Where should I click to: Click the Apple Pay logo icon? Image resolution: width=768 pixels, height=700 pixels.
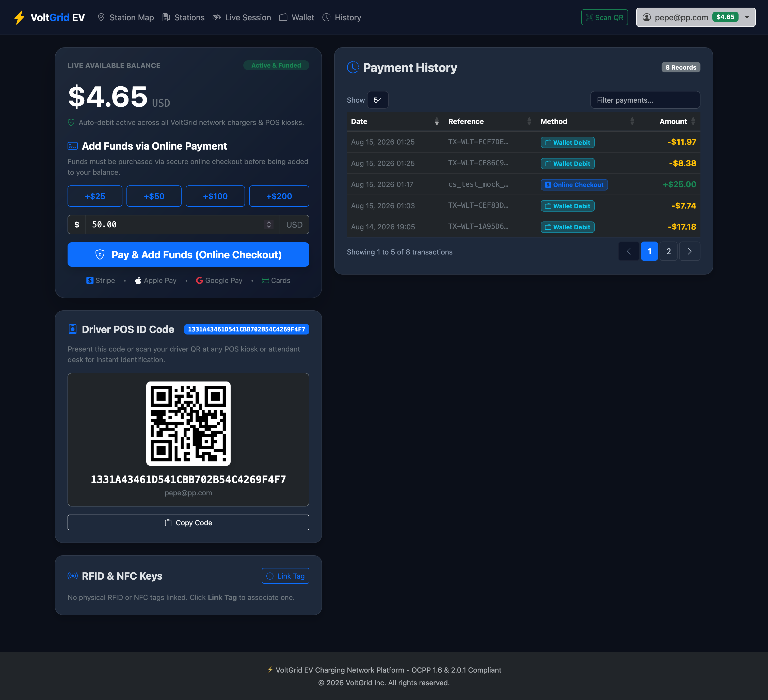click(138, 280)
